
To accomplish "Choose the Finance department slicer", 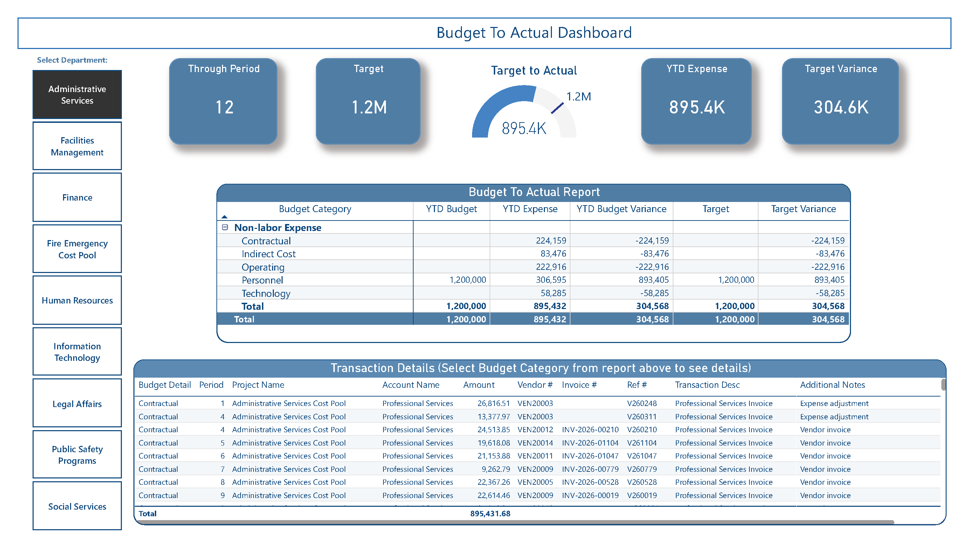I will point(77,197).
